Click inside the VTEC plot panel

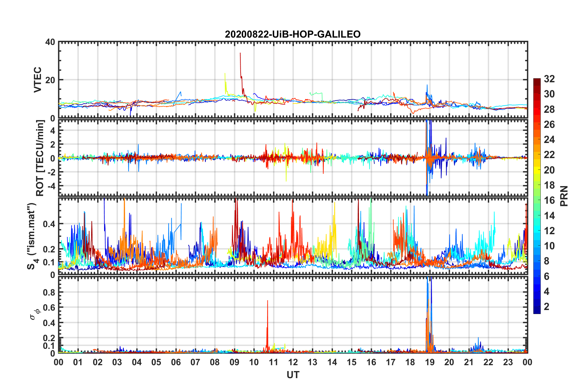click(293, 80)
